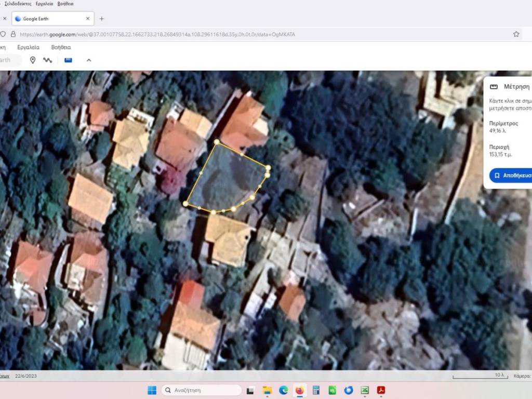Select the Draw path or polygon tool
The height and width of the screenshot is (399, 532).
(x=48, y=60)
